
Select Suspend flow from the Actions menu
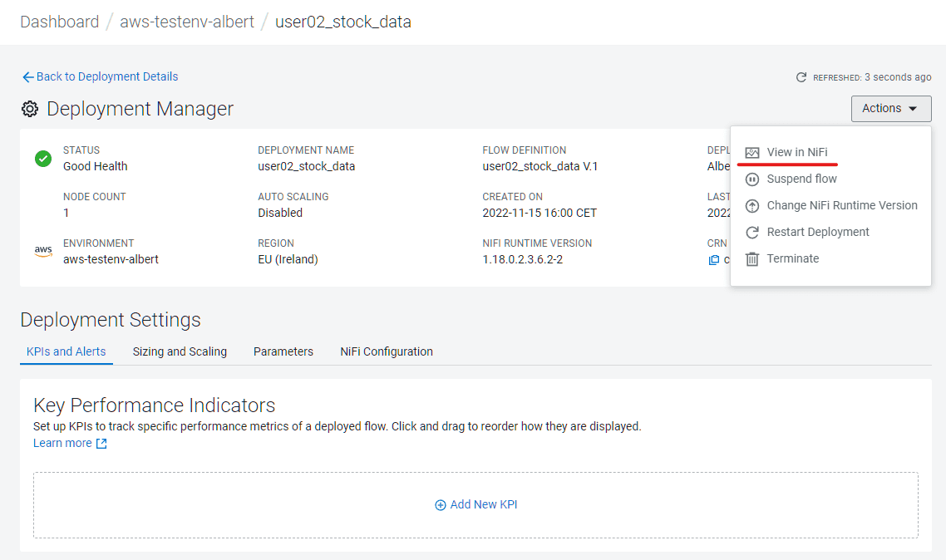click(801, 179)
